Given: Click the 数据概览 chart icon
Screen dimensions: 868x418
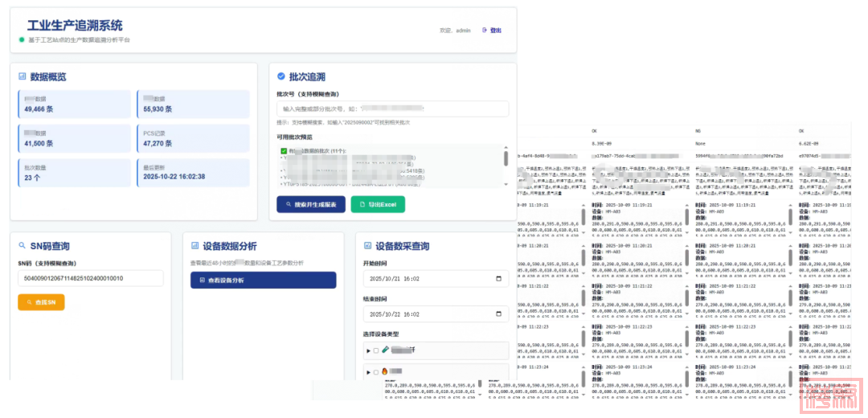Looking at the screenshot, I should (x=23, y=77).
